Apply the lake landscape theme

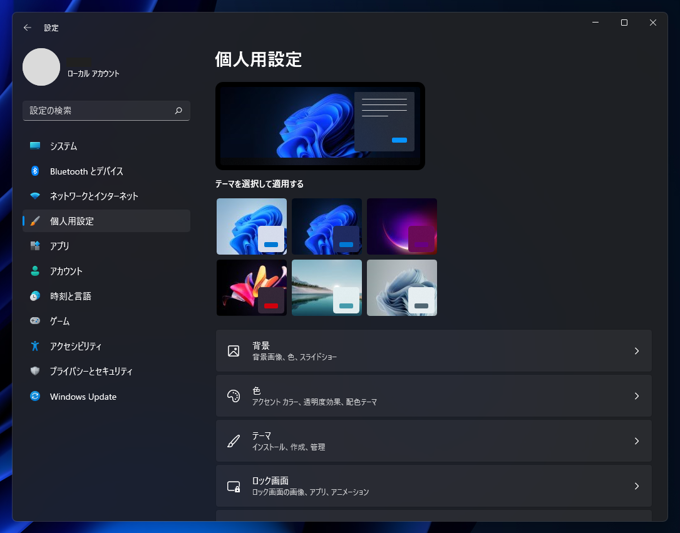click(327, 288)
